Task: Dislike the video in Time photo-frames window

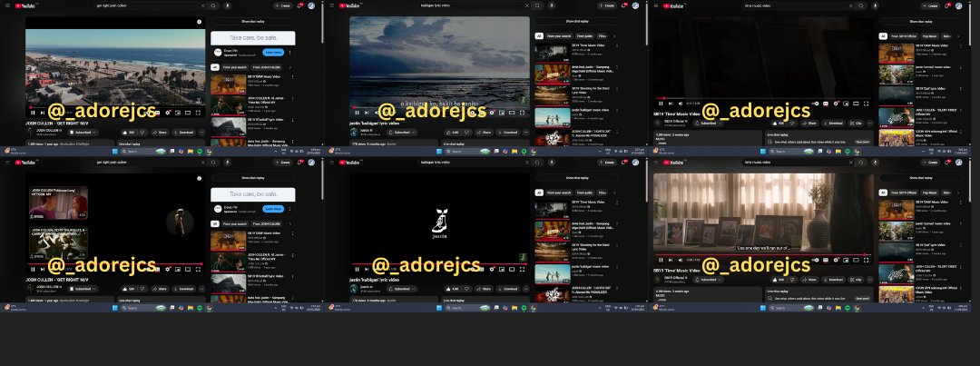Action: pyautogui.click(x=792, y=280)
